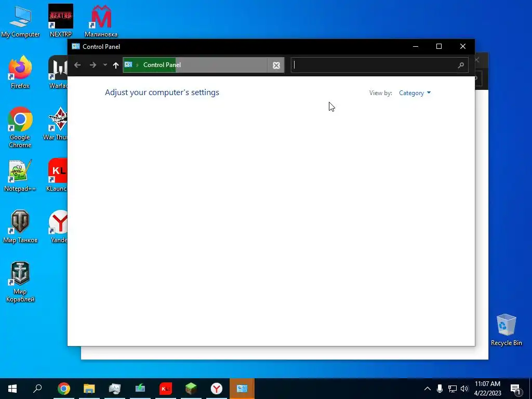Image resolution: width=532 pixels, height=399 pixels.
Task: Click the microphone tray icon
Action: pyautogui.click(x=440, y=389)
